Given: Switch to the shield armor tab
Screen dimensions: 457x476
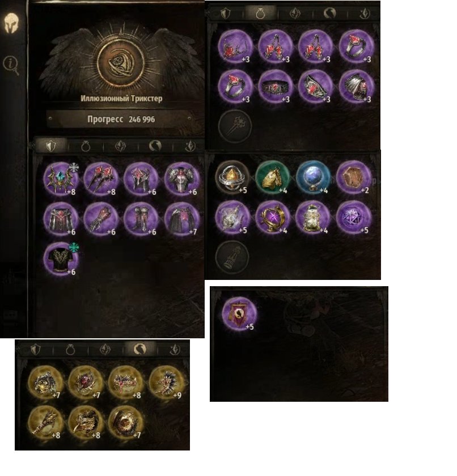Looking at the screenshot, I should [x=50, y=146].
